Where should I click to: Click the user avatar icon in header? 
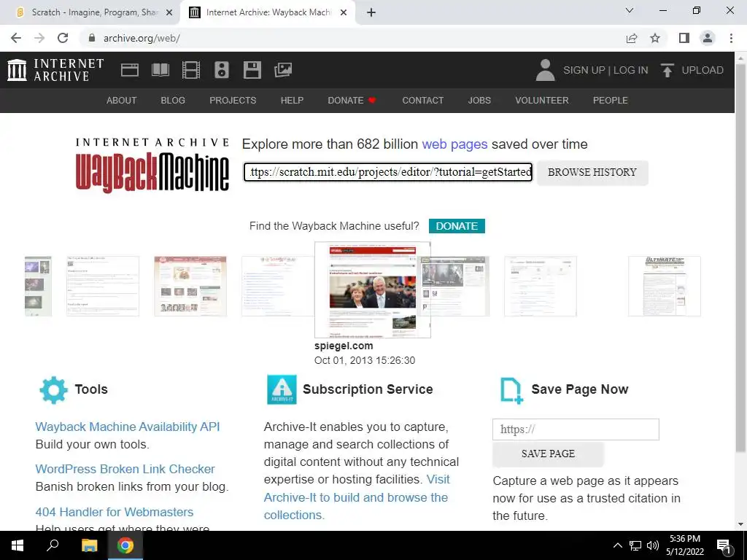pos(546,70)
